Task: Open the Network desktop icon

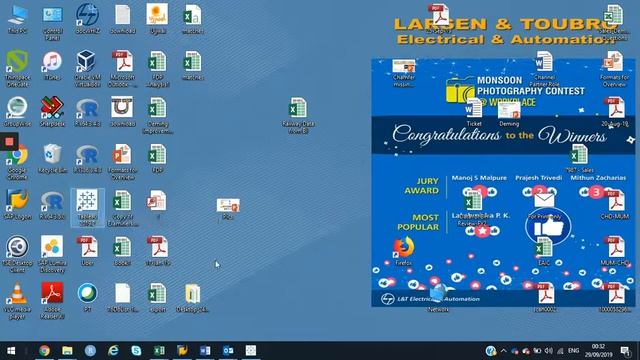Action: pyautogui.click(x=438, y=297)
